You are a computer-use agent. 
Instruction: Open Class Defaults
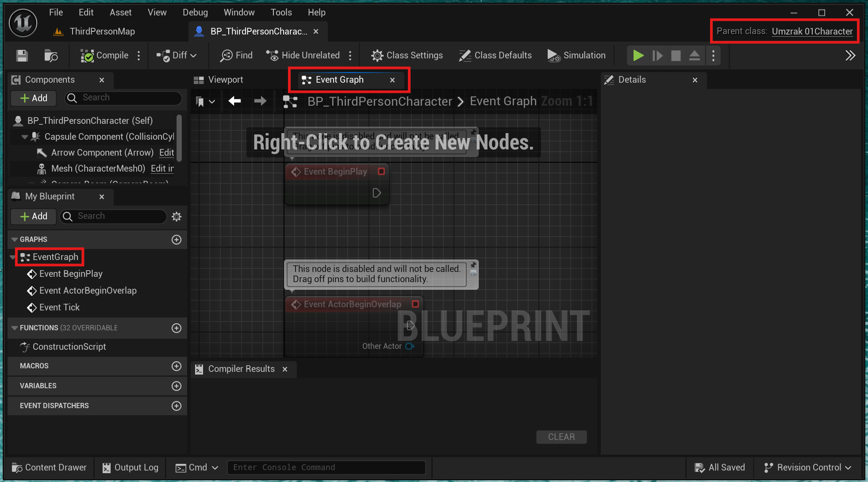click(495, 56)
